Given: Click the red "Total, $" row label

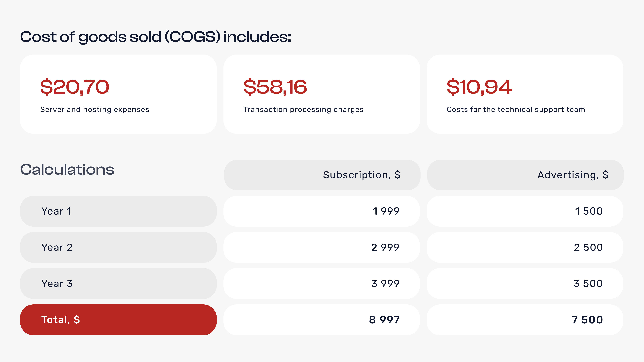Looking at the screenshot, I should click(x=61, y=320).
